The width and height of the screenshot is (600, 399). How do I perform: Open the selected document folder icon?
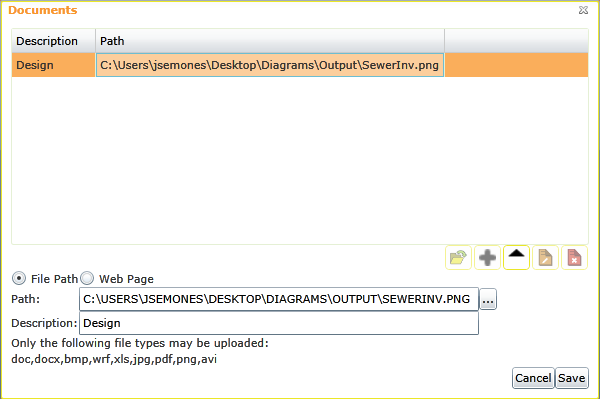pos(458,257)
